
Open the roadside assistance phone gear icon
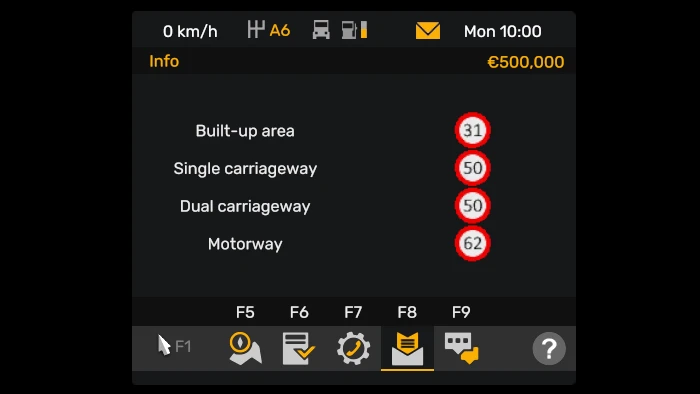click(353, 348)
